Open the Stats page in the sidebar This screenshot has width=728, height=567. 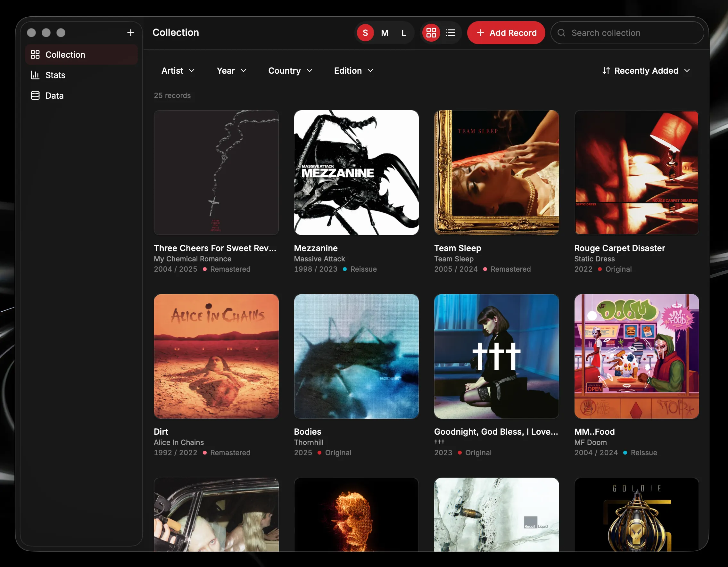(x=81, y=75)
